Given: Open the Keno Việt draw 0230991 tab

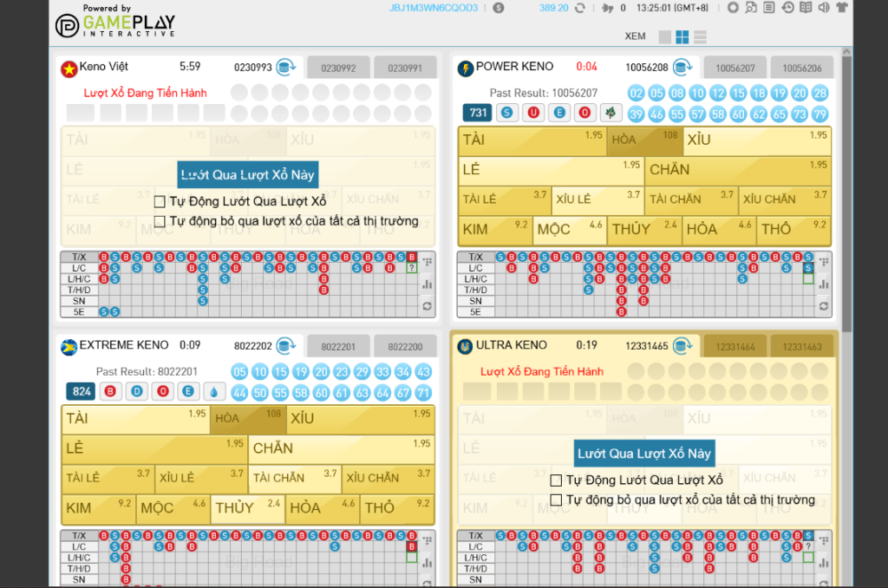Looking at the screenshot, I should [405, 68].
